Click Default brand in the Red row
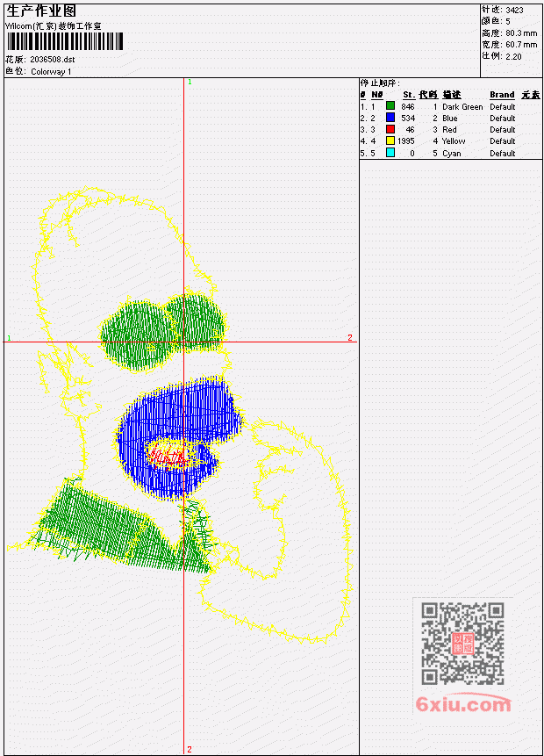This screenshot has width=544, height=756. 503,130
